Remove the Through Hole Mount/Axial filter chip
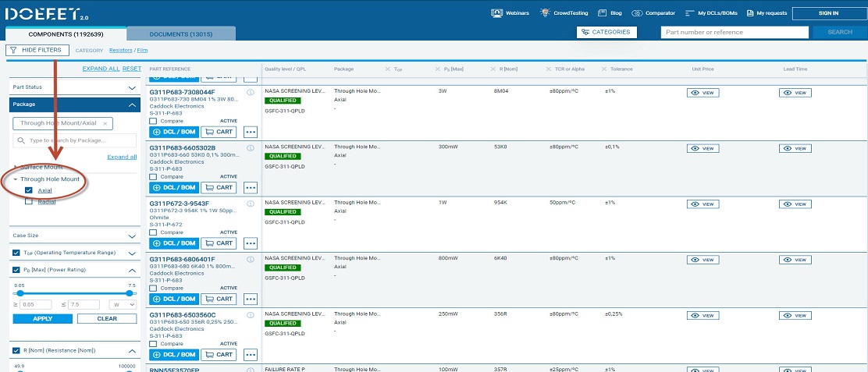868x372 pixels. (x=105, y=123)
